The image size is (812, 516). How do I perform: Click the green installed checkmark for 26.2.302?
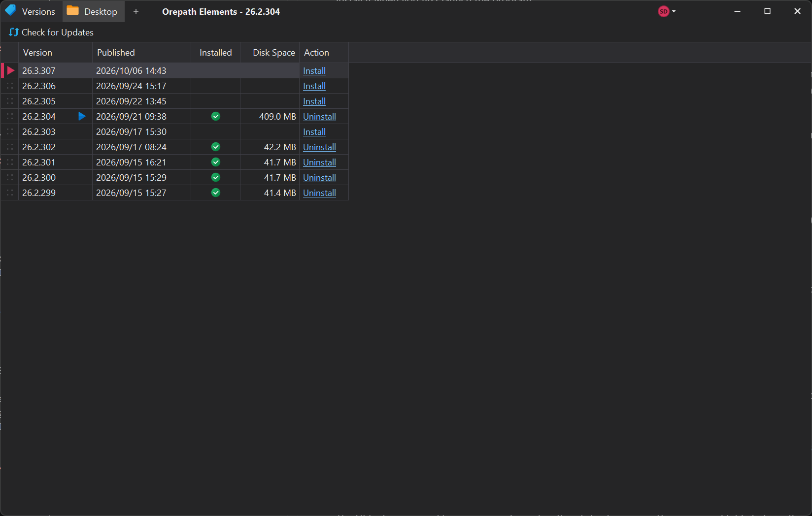(x=216, y=147)
